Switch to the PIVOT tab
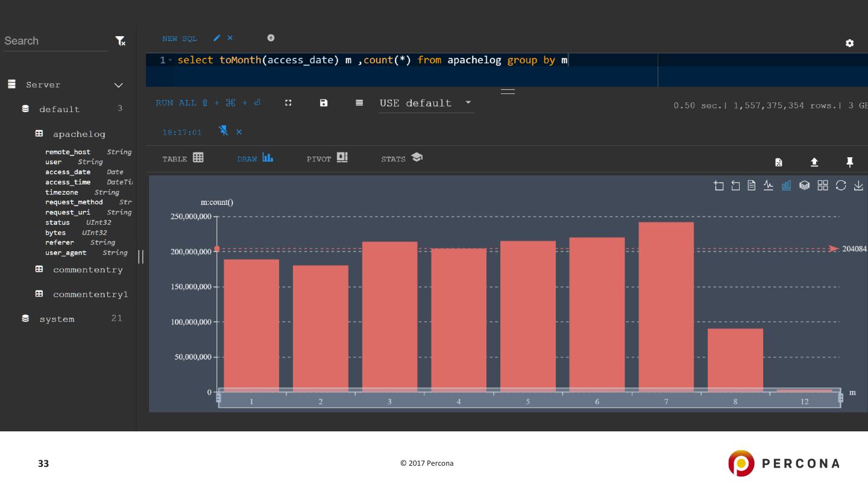868x488 pixels. click(327, 158)
